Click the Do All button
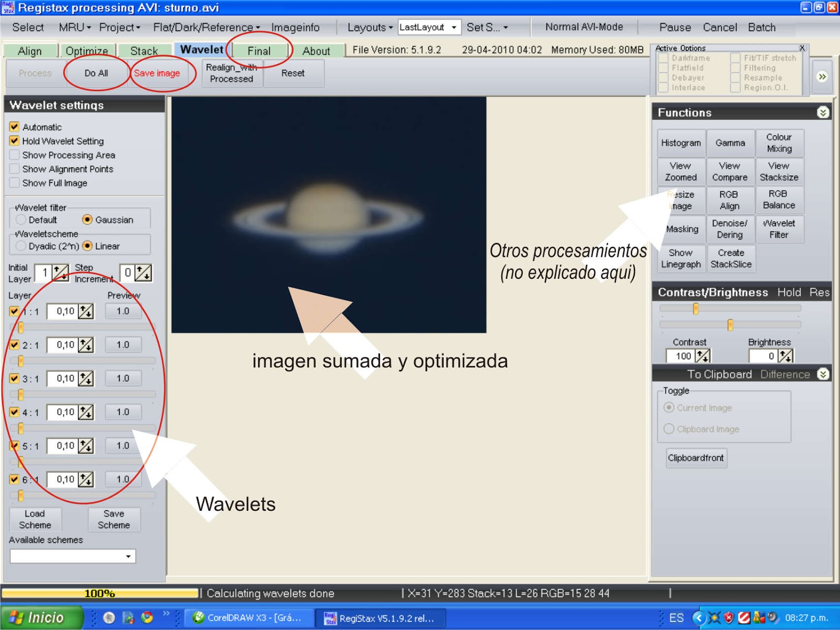Image resolution: width=840 pixels, height=630 pixels. click(x=97, y=73)
